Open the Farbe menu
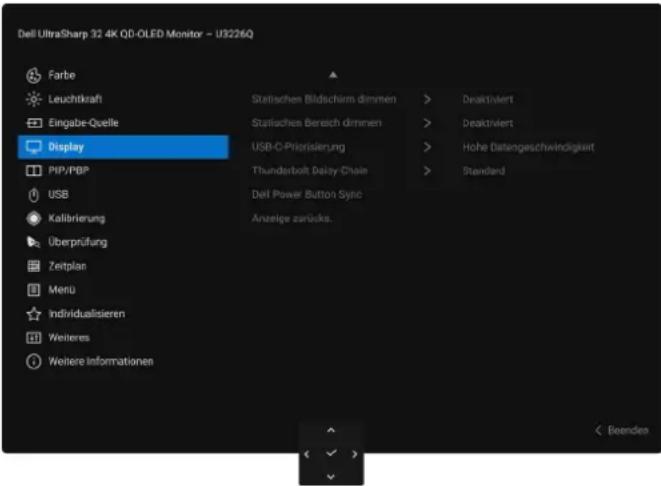Viewport: 661px width, 486px height. [123, 75]
